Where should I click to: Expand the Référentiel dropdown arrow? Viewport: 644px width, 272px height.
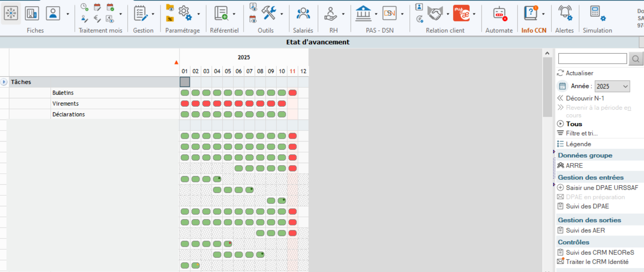234,14
